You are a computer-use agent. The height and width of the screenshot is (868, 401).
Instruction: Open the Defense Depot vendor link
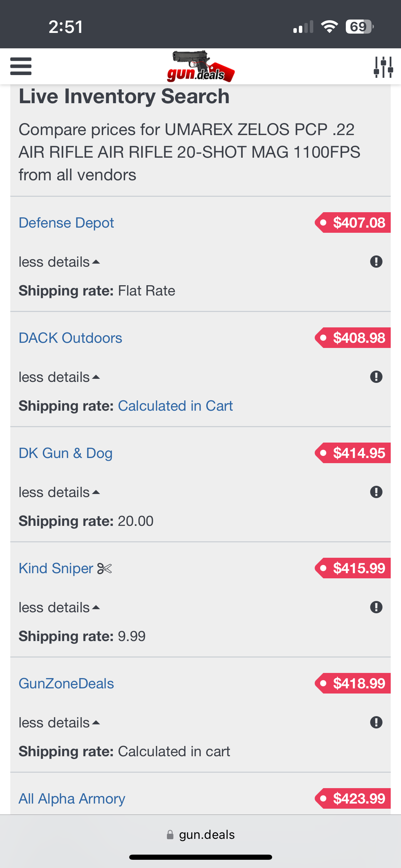point(66,223)
